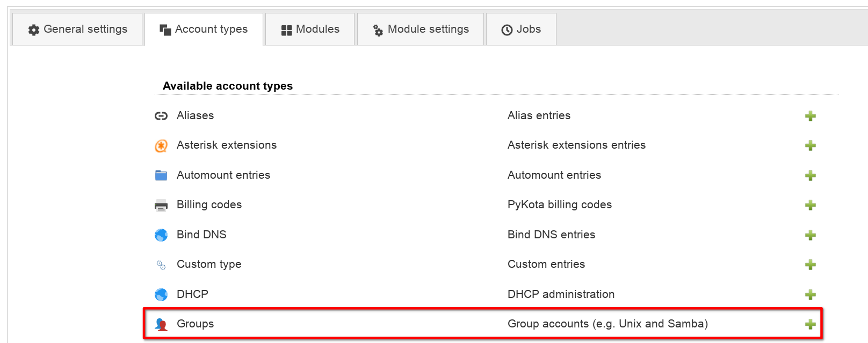This screenshot has height=343, width=868.
Task: Click the Custom type label
Action: (x=209, y=264)
